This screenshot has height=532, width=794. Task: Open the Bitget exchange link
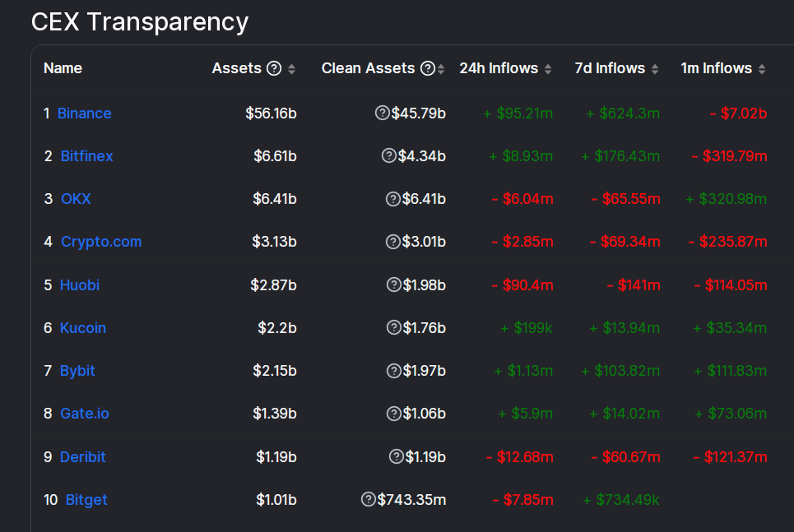click(x=86, y=500)
